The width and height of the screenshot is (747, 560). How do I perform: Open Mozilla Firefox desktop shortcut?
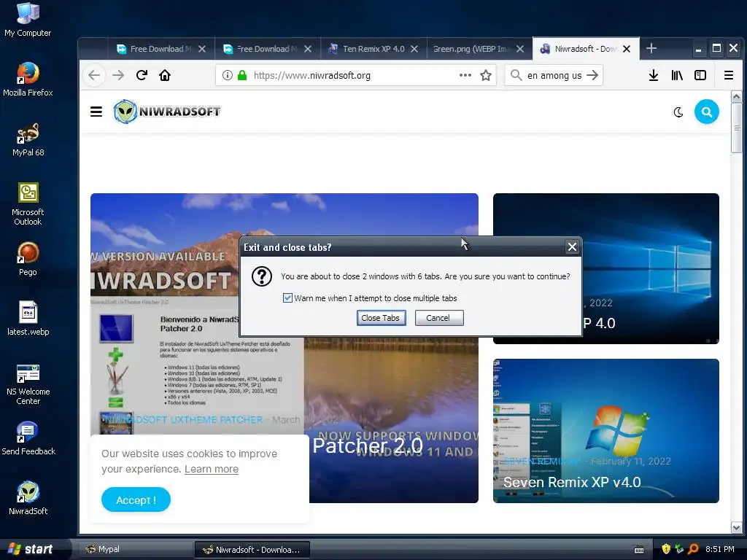(28, 79)
